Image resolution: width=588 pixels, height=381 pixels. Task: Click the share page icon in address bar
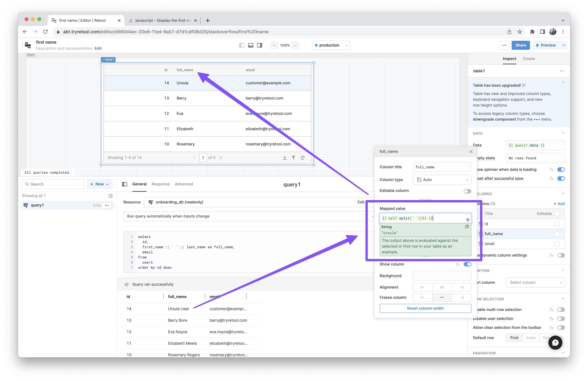coord(509,32)
